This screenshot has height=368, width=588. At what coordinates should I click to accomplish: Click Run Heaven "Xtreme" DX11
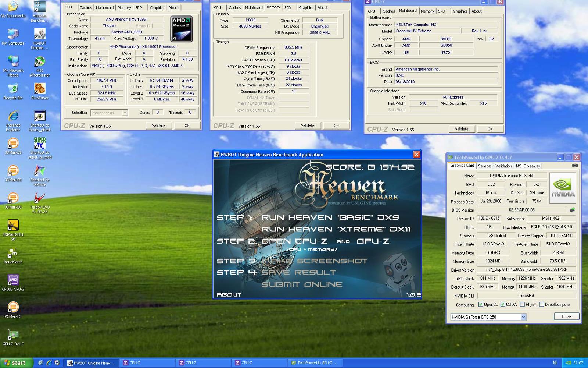[336, 229]
